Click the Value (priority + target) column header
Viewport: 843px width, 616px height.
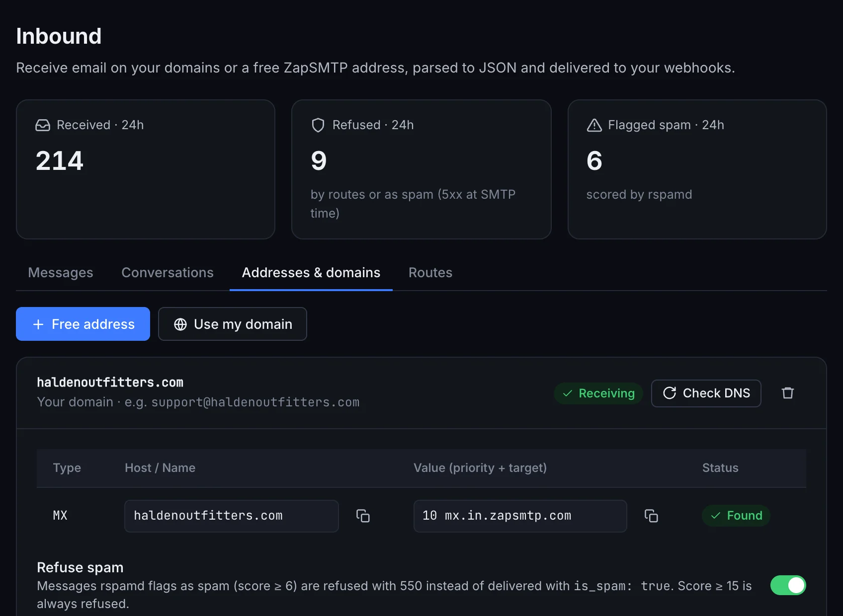click(480, 468)
